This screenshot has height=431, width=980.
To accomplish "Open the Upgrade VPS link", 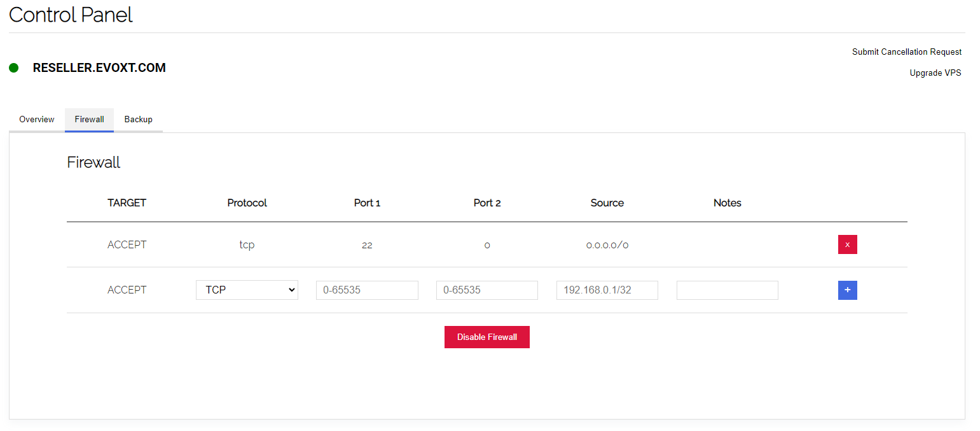I will pyautogui.click(x=935, y=73).
